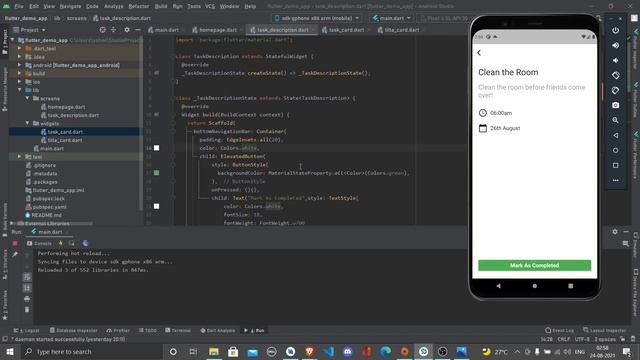Click locate file target icon in Project panel

coord(102,30)
